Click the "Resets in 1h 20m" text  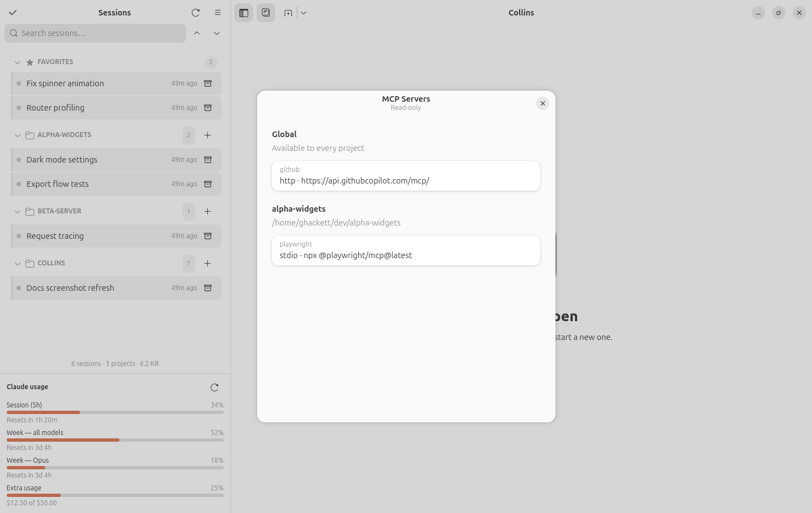(x=32, y=420)
